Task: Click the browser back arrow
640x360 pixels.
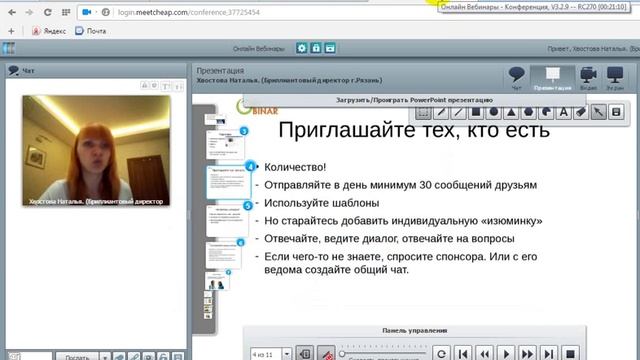Action: click(12, 12)
